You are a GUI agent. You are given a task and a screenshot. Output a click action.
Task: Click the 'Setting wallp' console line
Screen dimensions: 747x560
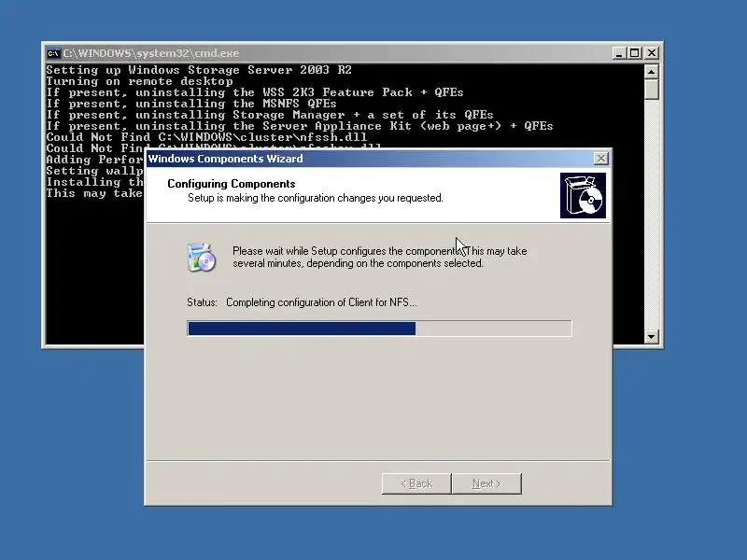(x=95, y=171)
